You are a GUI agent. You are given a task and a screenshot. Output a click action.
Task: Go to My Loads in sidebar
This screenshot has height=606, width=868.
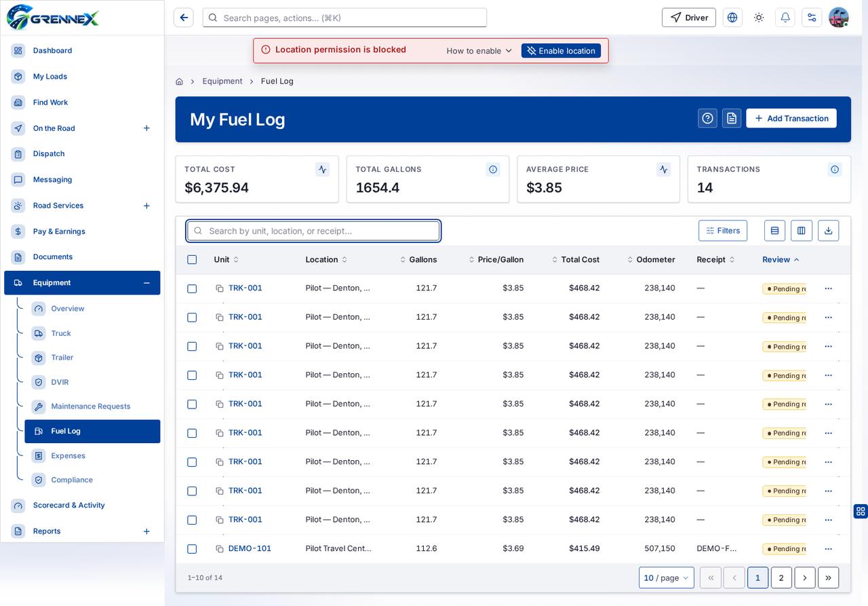pyautogui.click(x=82, y=77)
